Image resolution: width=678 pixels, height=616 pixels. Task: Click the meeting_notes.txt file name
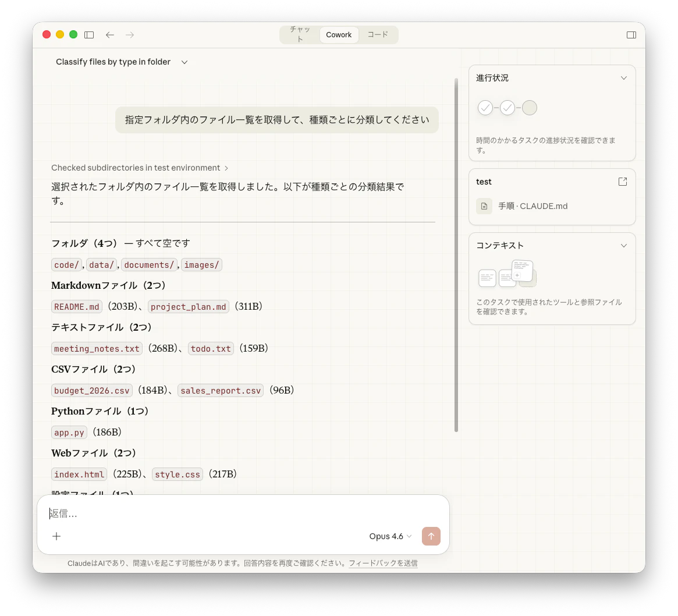pyautogui.click(x=97, y=349)
